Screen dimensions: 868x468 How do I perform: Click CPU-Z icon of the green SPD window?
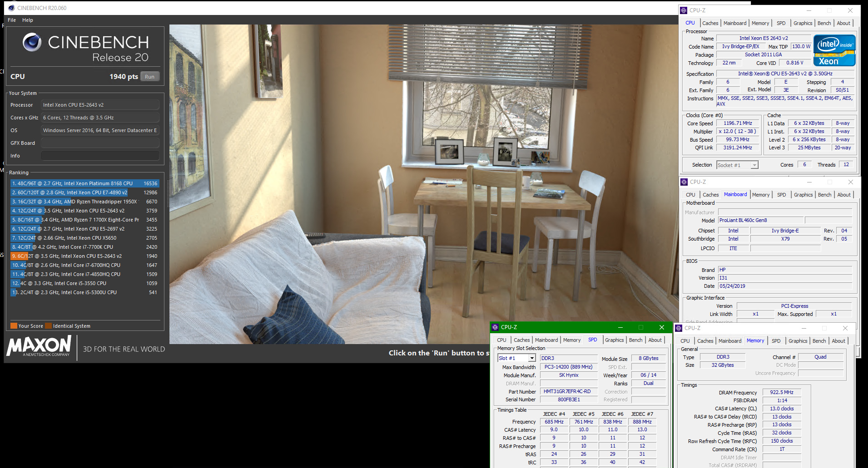495,327
